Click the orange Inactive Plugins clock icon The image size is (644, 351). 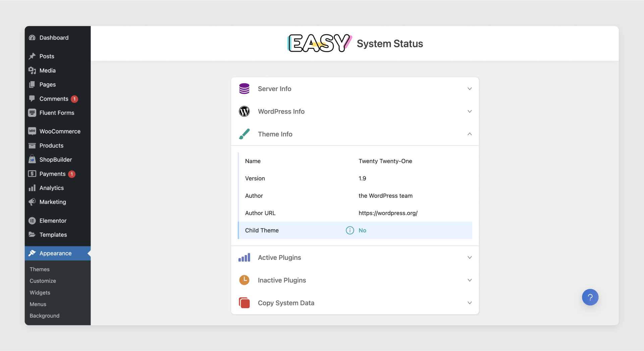click(x=244, y=280)
